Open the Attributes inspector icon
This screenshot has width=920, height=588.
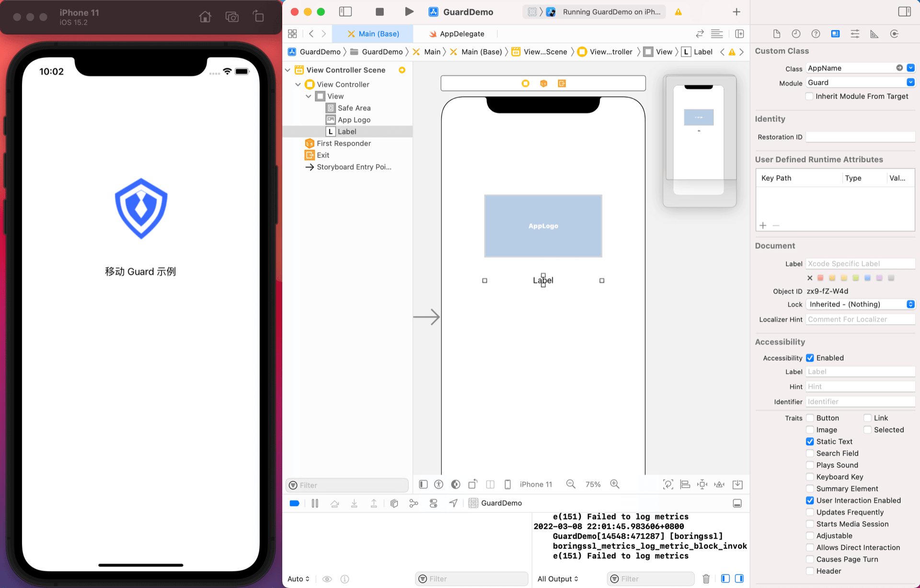tap(855, 34)
